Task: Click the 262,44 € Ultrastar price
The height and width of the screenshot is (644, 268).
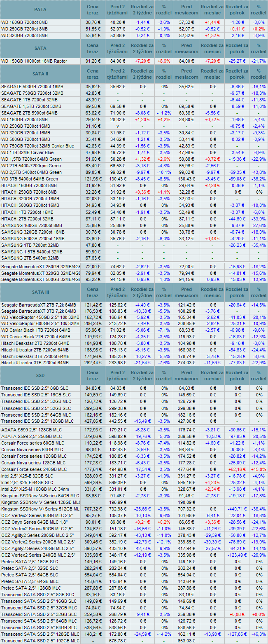Action: coord(93,363)
